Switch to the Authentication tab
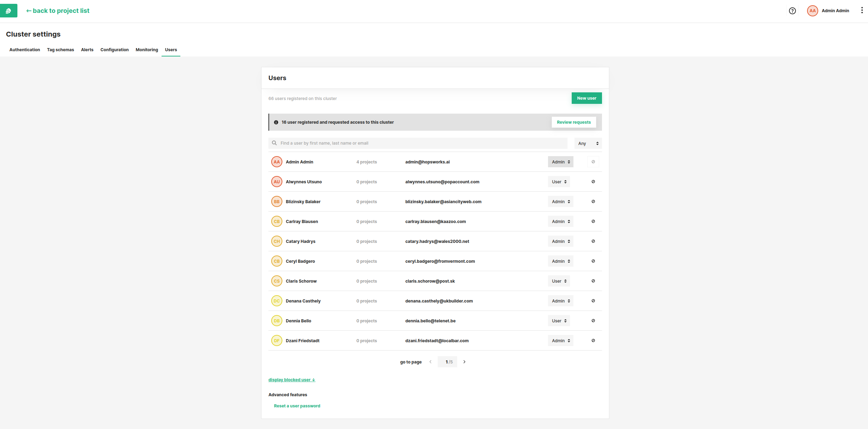868x429 pixels. tap(25, 50)
